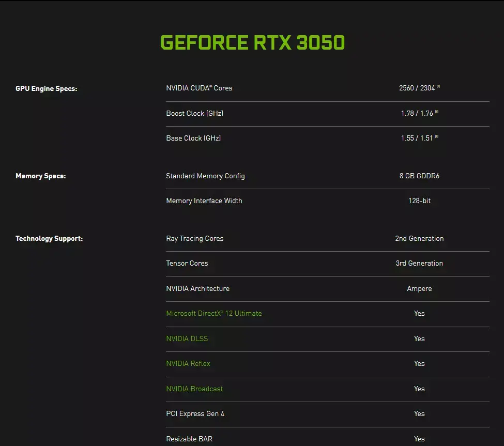Select the boost clock value '1.78 / 1.76'
The image size is (504, 446).
[417, 113]
